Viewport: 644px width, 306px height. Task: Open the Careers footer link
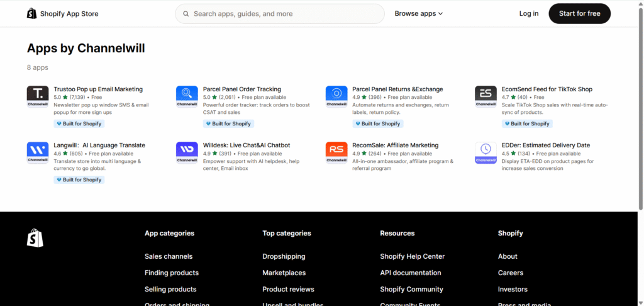(x=510, y=273)
